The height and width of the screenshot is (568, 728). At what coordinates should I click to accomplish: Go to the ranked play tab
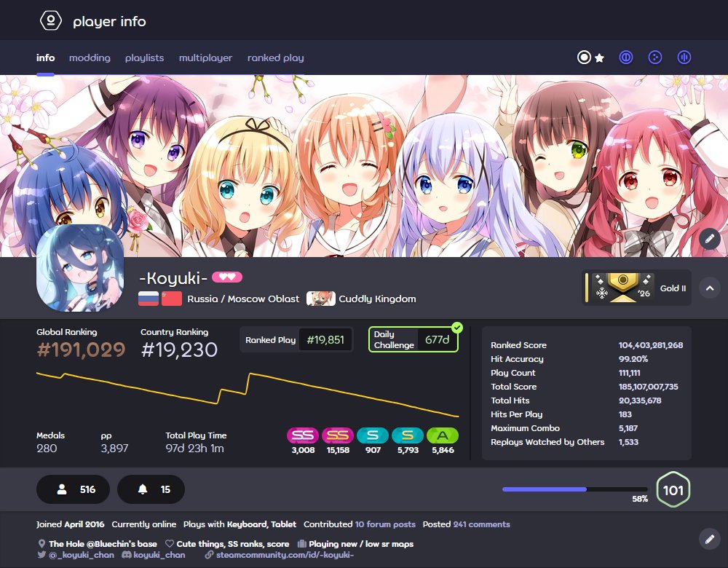click(275, 58)
